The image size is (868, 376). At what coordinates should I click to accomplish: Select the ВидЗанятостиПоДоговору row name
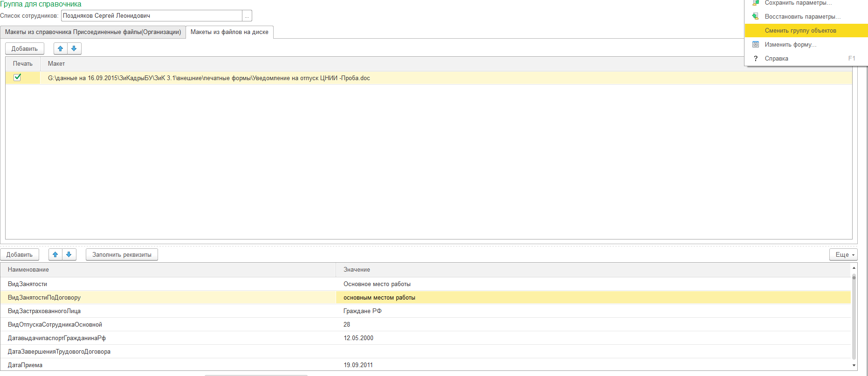pyautogui.click(x=44, y=298)
